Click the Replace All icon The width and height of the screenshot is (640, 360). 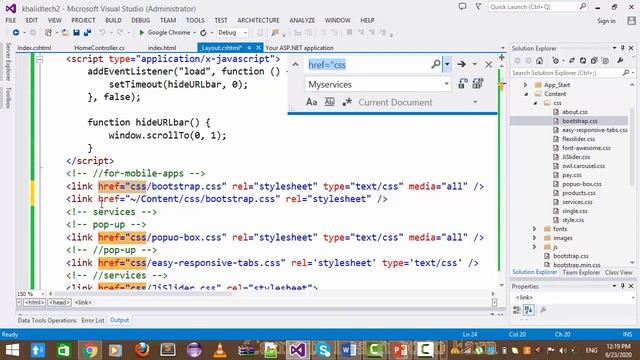click(478, 84)
